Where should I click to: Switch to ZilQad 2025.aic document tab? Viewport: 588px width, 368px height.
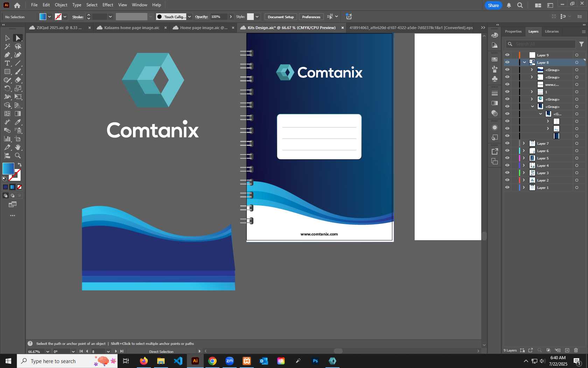(59, 28)
